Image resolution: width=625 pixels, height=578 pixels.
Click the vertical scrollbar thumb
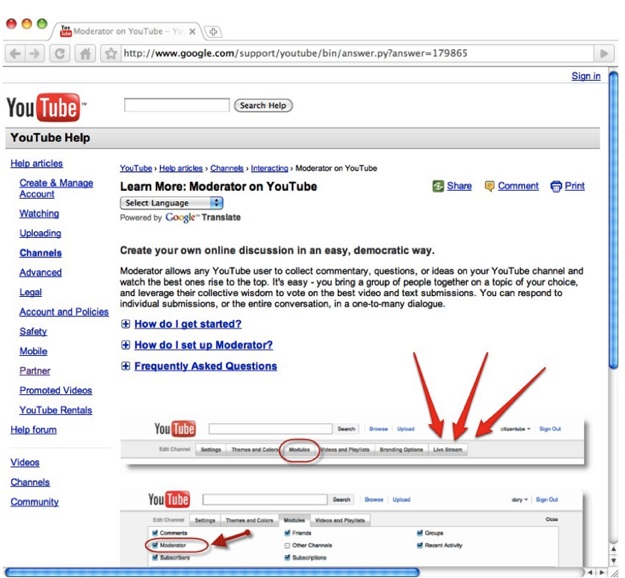(613, 220)
